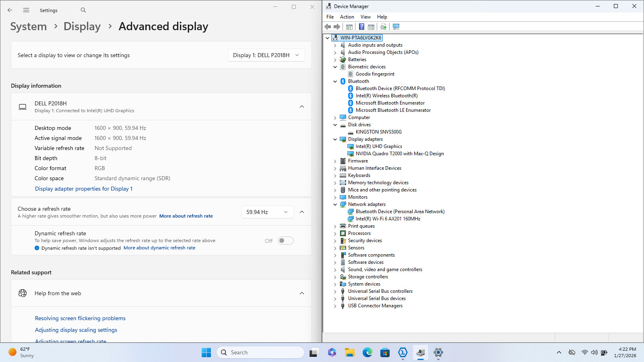This screenshot has width=644, height=362.
Task: Select Intel(R) Wireless Bluetooth(R) icon
Action: tap(351, 96)
